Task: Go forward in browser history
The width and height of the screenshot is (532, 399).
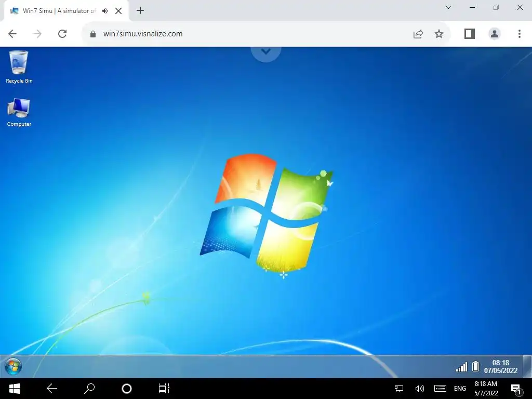Action: (37, 34)
